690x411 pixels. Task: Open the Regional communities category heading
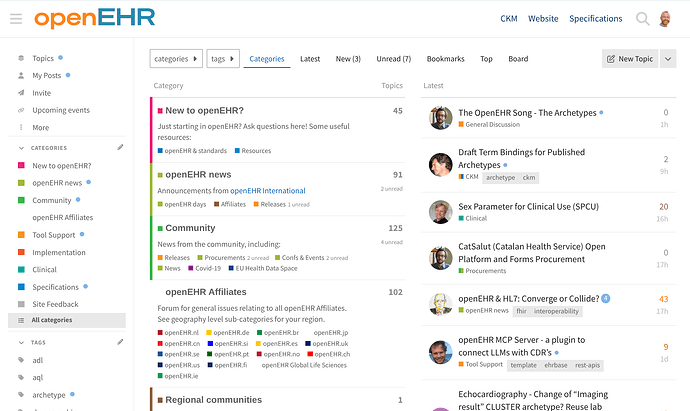(213, 400)
